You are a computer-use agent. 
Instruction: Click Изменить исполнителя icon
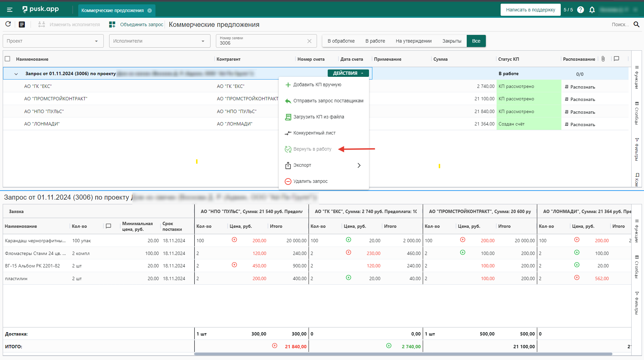[x=41, y=24]
